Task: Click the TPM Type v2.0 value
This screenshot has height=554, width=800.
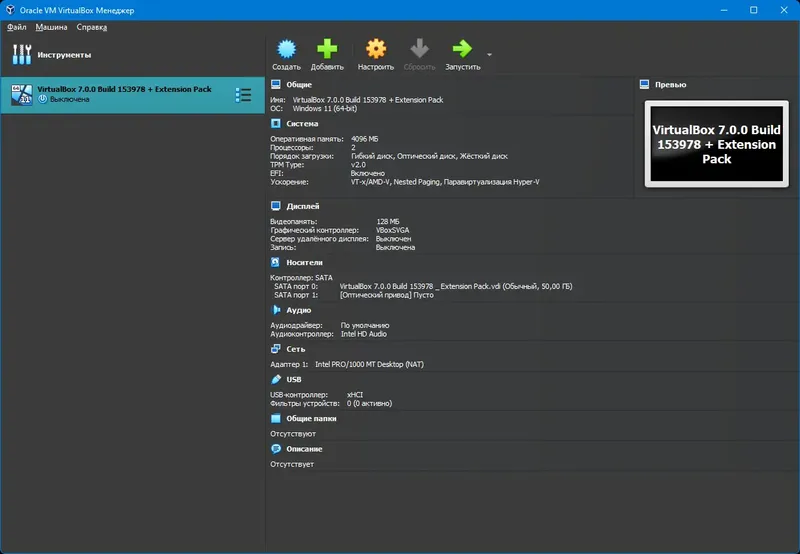Action: [358, 165]
